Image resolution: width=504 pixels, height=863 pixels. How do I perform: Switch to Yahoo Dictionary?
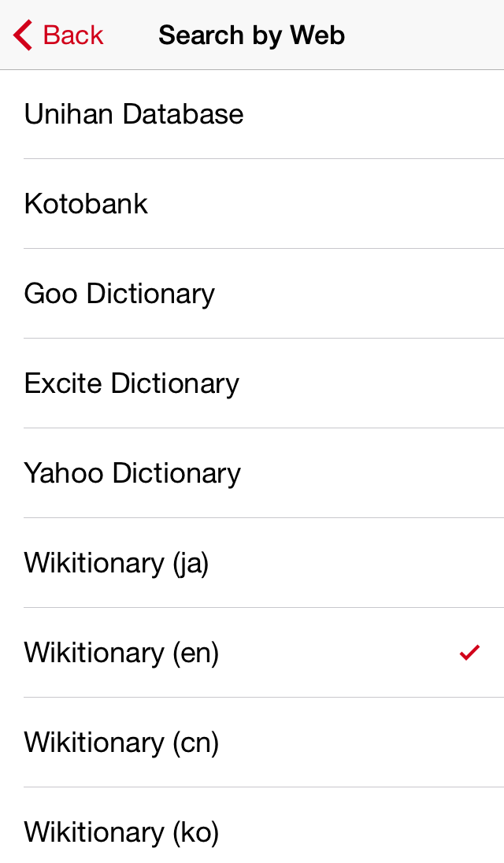[132, 474]
